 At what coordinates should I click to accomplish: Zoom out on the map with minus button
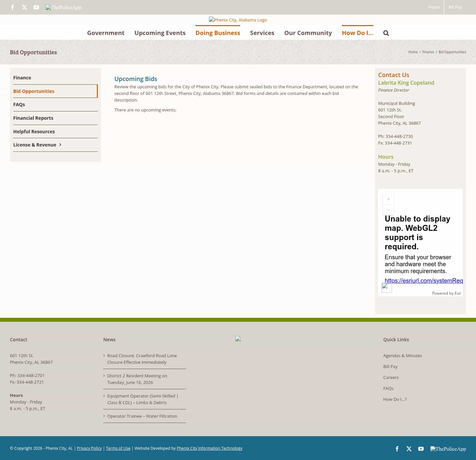pos(388,210)
